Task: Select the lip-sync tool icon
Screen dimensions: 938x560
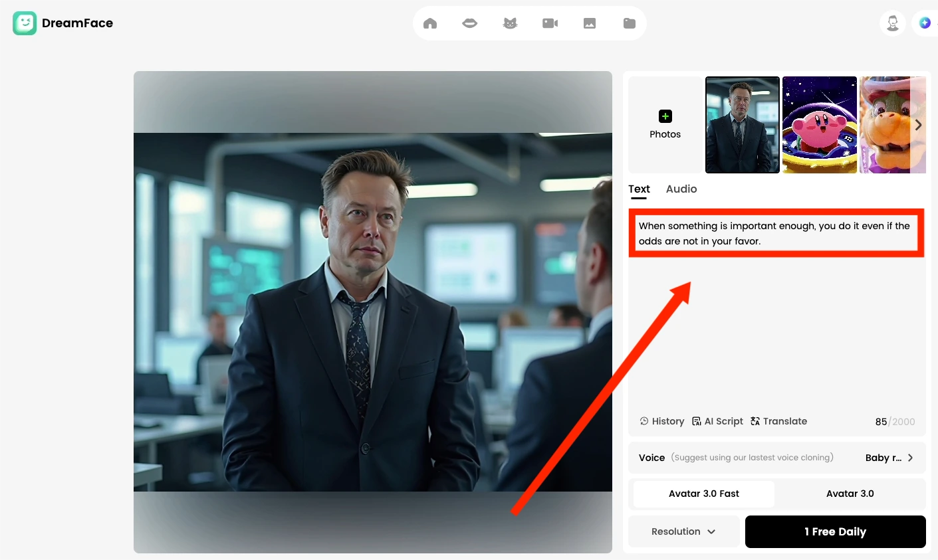Action: click(469, 23)
